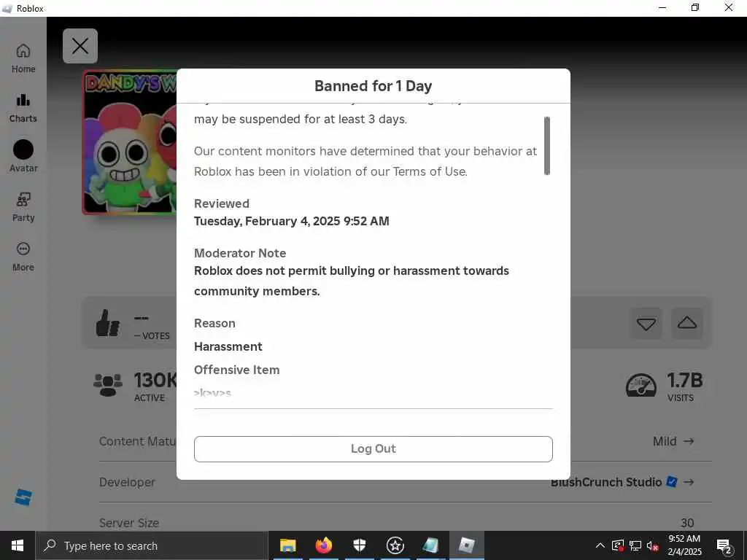Launch Firefox from the taskbar
Viewport: 747px width, 560px height.
click(323, 545)
